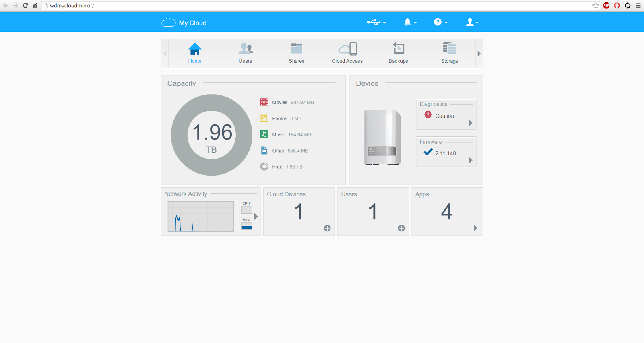Screen dimensions: 644x343
Task: Click the Apps count 4
Action: pos(447,212)
